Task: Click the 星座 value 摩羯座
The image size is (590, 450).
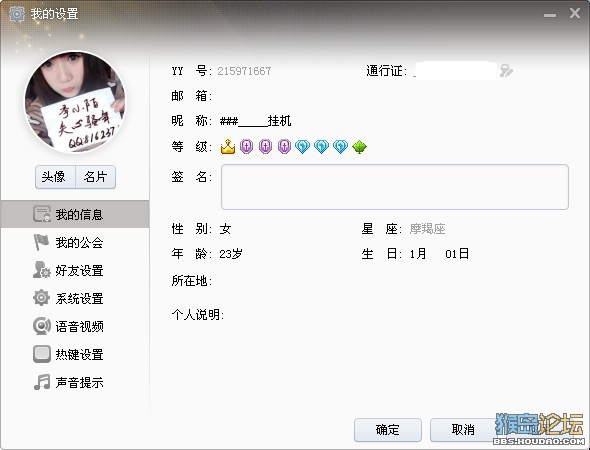Action: (427, 229)
